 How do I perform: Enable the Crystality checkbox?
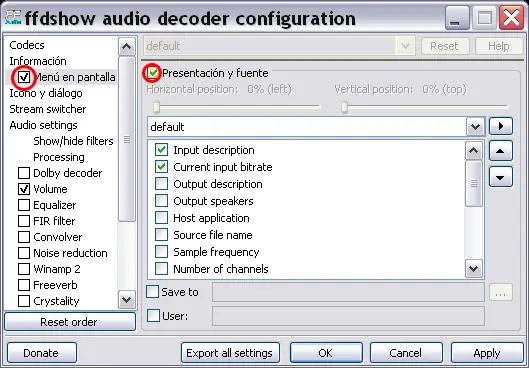pos(24,301)
